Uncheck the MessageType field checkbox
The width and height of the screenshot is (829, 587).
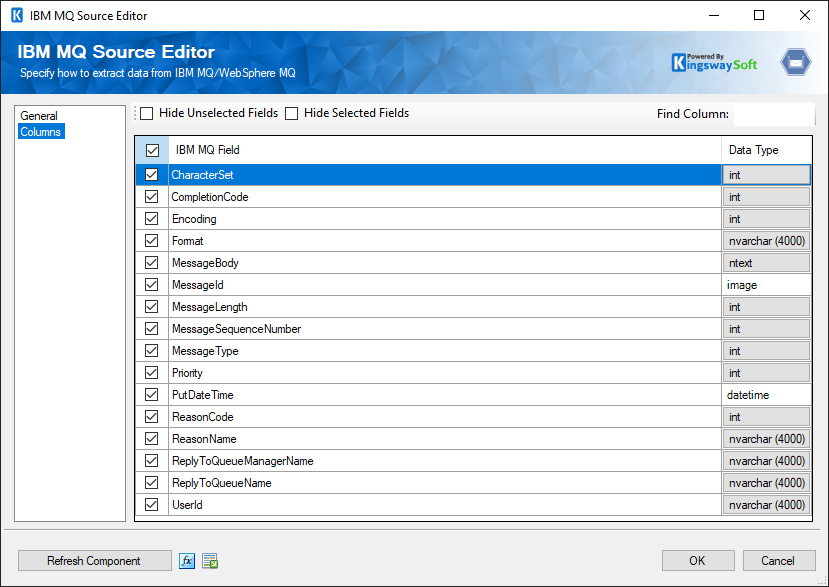(152, 351)
